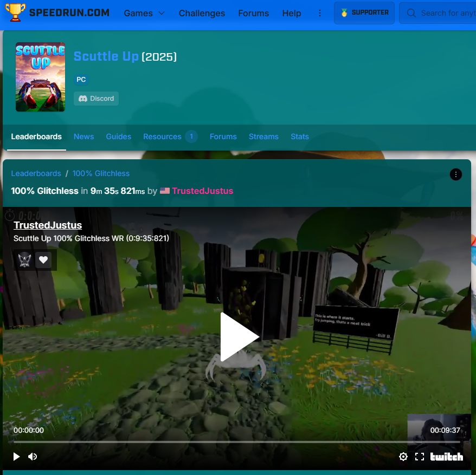Image resolution: width=476 pixels, height=475 pixels.
Task: Open the three-dot menu in the navigation bar
Action: point(320,12)
